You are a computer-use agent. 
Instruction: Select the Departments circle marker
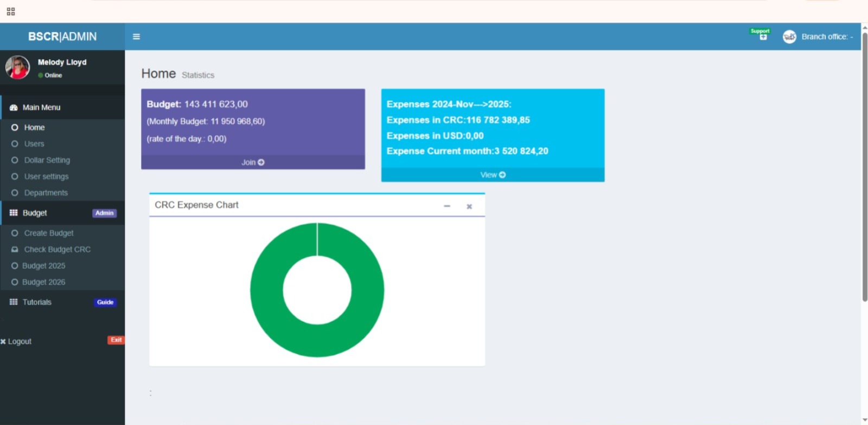(x=15, y=193)
